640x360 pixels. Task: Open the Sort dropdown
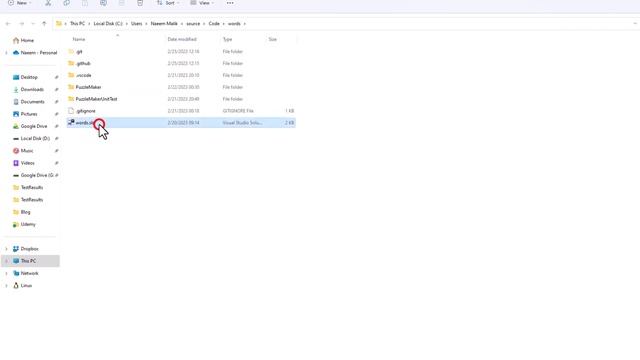pos(168,3)
